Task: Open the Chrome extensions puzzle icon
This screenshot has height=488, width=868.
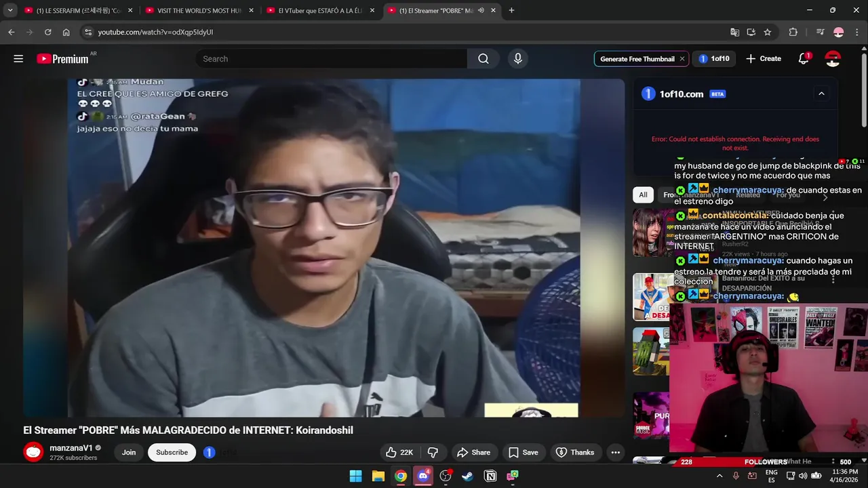Action: tap(793, 32)
